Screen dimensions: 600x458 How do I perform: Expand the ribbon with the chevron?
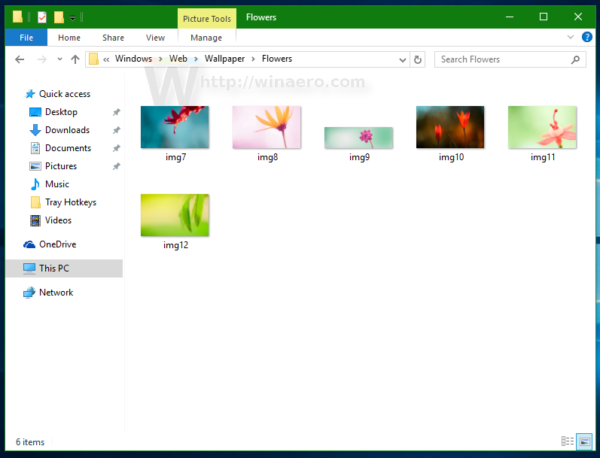pos(571,37)
